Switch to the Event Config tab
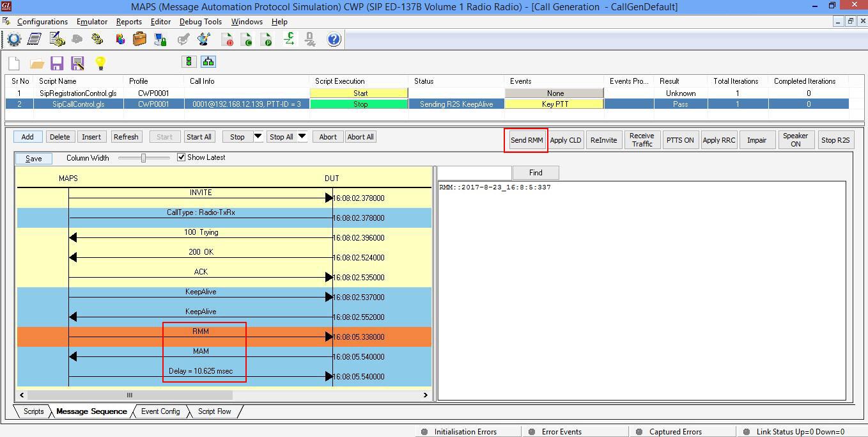This screenshot has height=437, width=868. pos(160,411)
